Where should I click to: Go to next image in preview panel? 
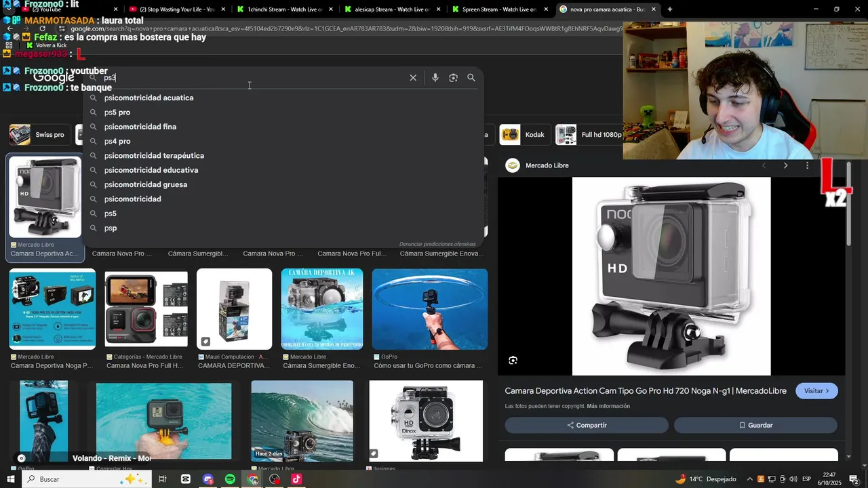tap(786, 165)
